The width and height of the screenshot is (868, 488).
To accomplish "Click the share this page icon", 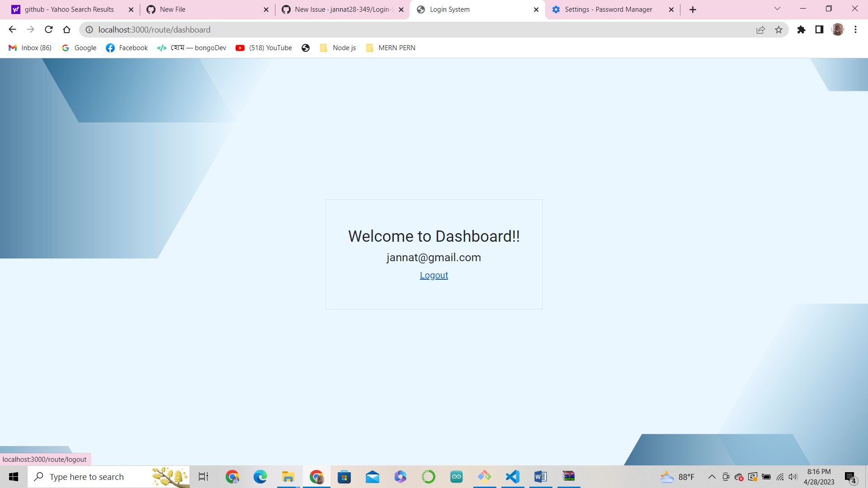I will [760, 30].
